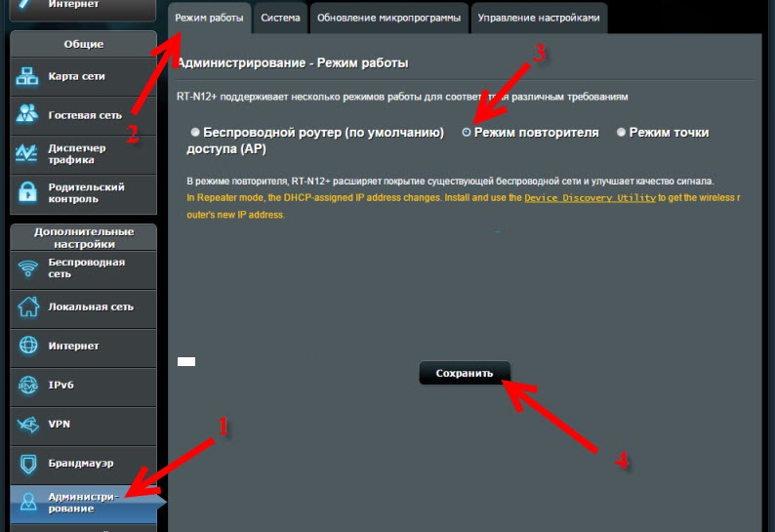Image resolution: width=775 pixels, height=532 pixels.
Task: Click the Parental Control padlock icon
Action: 27,192
